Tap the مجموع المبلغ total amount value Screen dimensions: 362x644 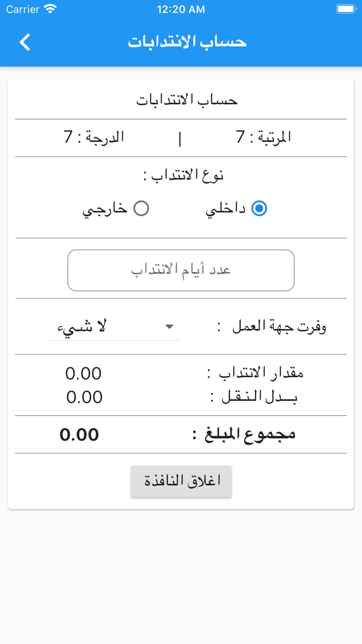pyautogui.click(x=79, y=434)
